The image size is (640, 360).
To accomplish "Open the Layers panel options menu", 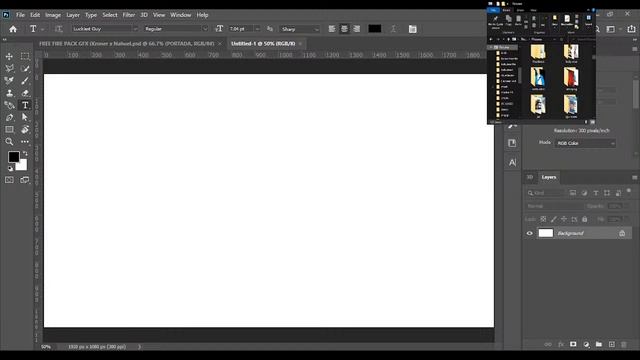I will click(634, 178).
